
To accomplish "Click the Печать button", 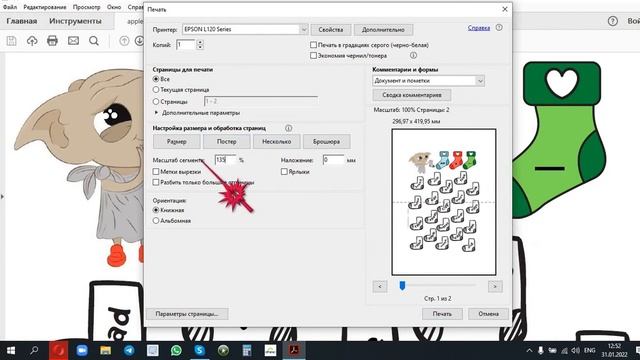I will 442,314.
